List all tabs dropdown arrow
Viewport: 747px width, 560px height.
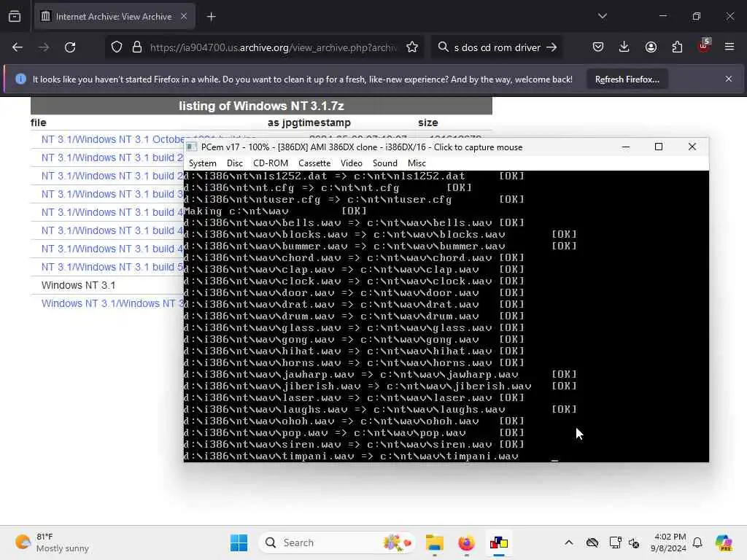(x=602, y=16)
